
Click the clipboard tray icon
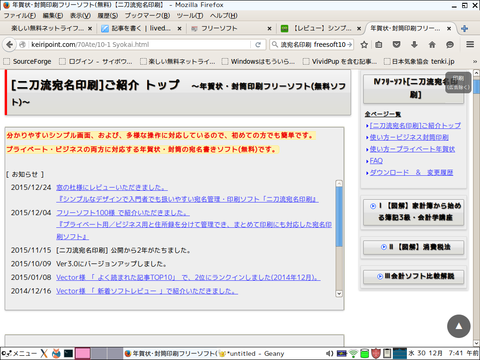click(387, 353)
